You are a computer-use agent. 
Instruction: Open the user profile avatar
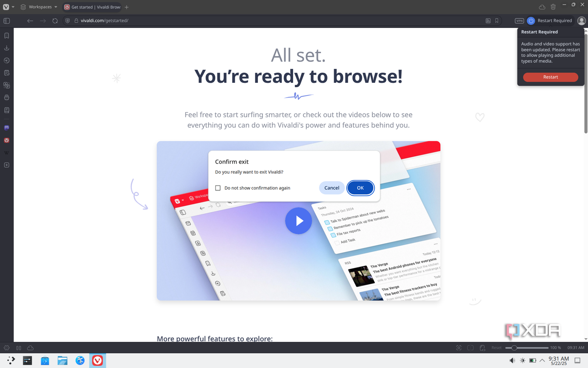pos(581,20)
